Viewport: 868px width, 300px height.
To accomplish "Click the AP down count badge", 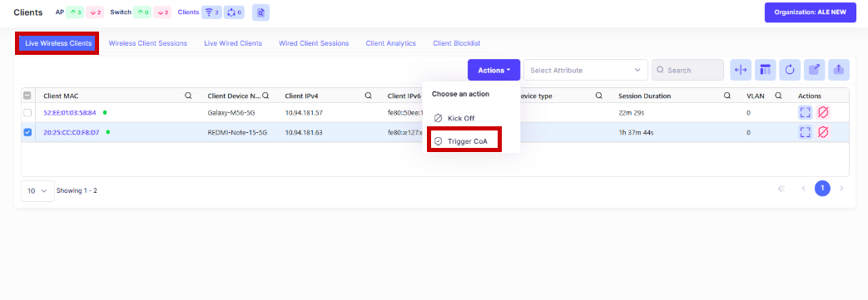I will (95, 12).
